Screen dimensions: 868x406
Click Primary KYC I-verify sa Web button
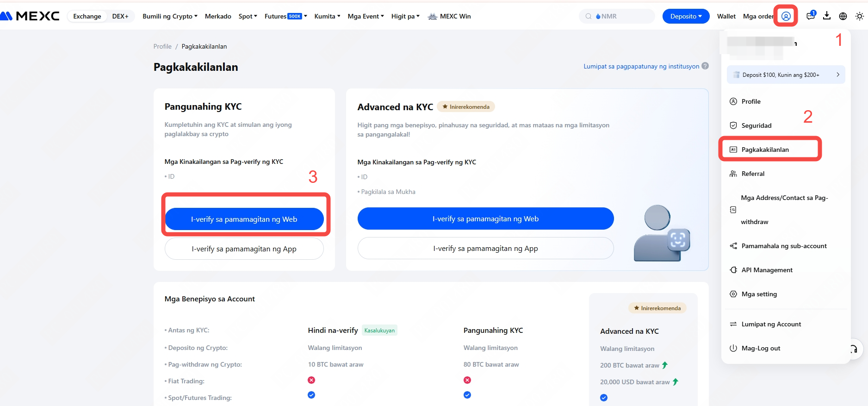click(x=244, y=219)
